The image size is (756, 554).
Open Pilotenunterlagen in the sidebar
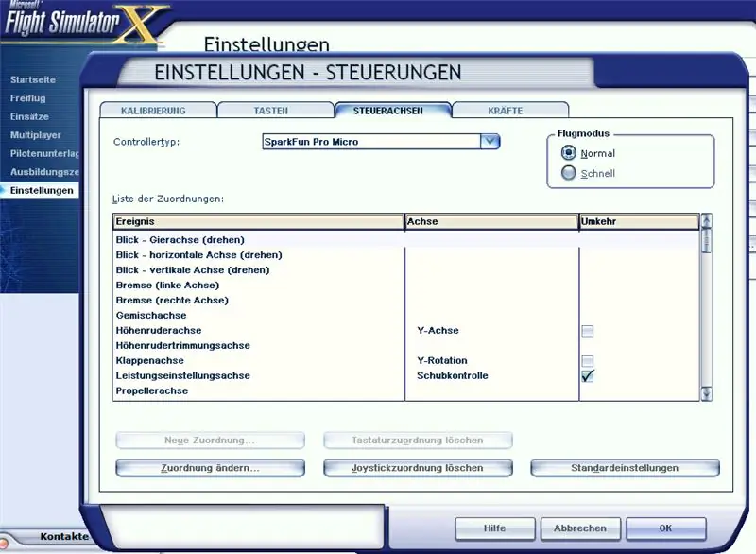(44, 153)
